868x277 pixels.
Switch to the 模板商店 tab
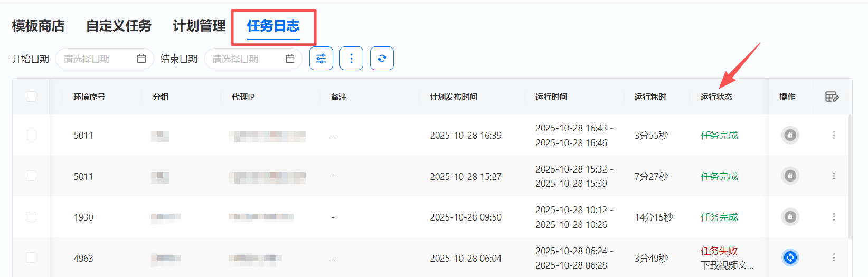tap(38, 26)
